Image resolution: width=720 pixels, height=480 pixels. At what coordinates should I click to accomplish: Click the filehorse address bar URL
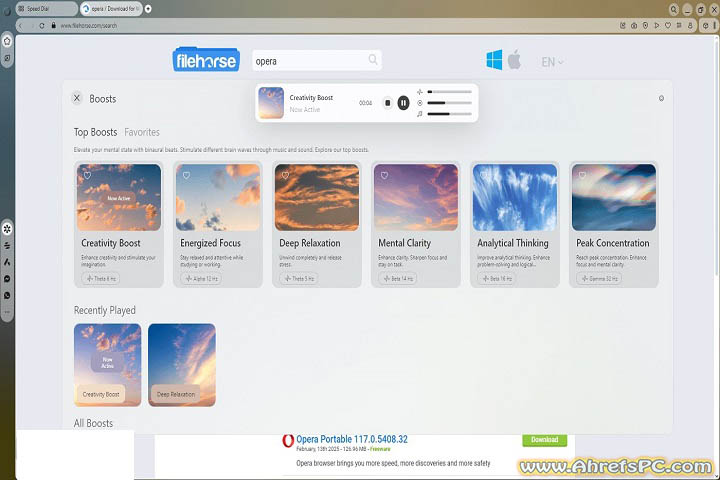89,26
